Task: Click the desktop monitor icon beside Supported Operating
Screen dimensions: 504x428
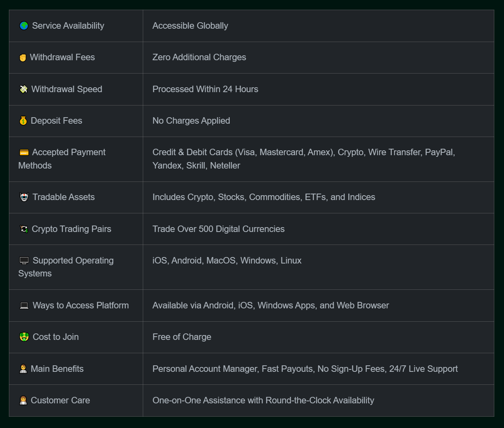Action: [x=24, y=261]
